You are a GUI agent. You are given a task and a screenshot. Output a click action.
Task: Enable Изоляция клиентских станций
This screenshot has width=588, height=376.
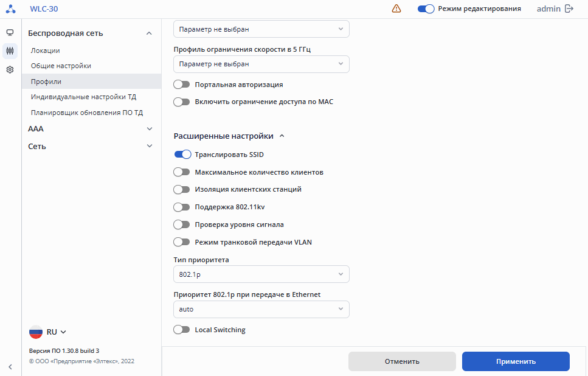(182, 189)
